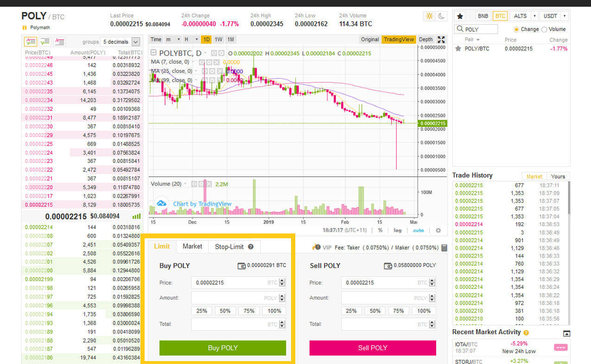Viewport: 591px width, 364px height.
Task: Expand chart to fullscreen
Action: (441, 40)
